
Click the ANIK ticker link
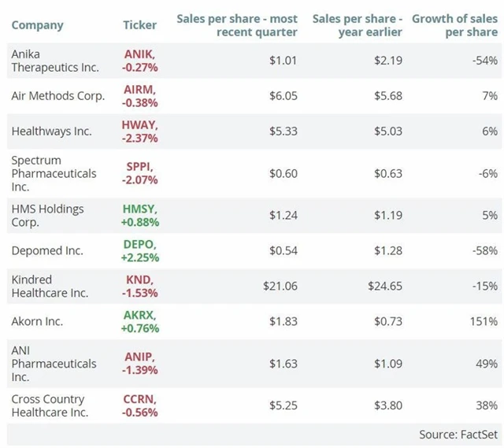coord(139,54)
